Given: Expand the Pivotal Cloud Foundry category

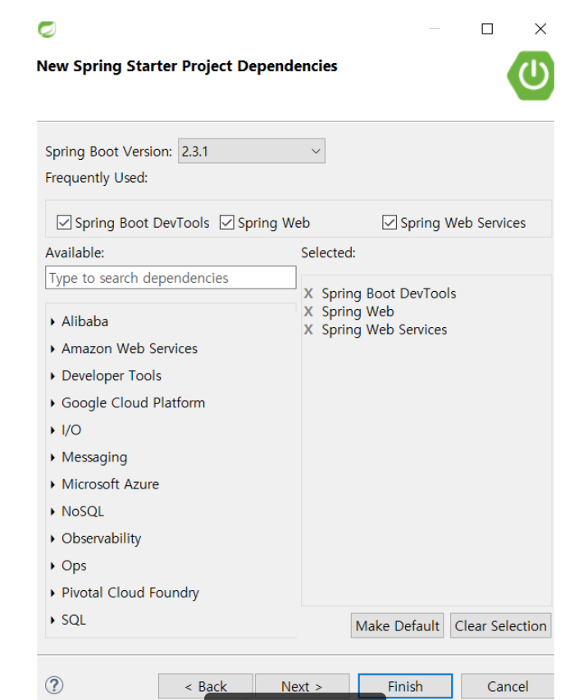Looking at the screenshot, I should tap(52, 593).
